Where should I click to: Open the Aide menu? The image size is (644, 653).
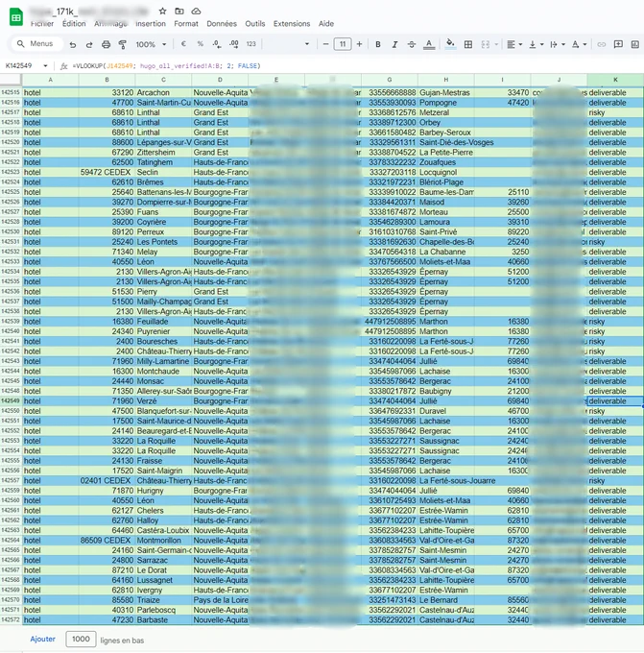(x=326, y=24)
